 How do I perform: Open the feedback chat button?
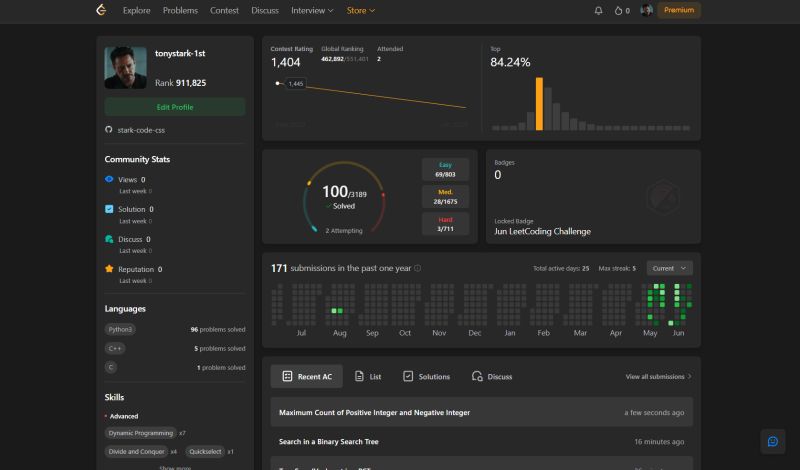tap(772, 441)
